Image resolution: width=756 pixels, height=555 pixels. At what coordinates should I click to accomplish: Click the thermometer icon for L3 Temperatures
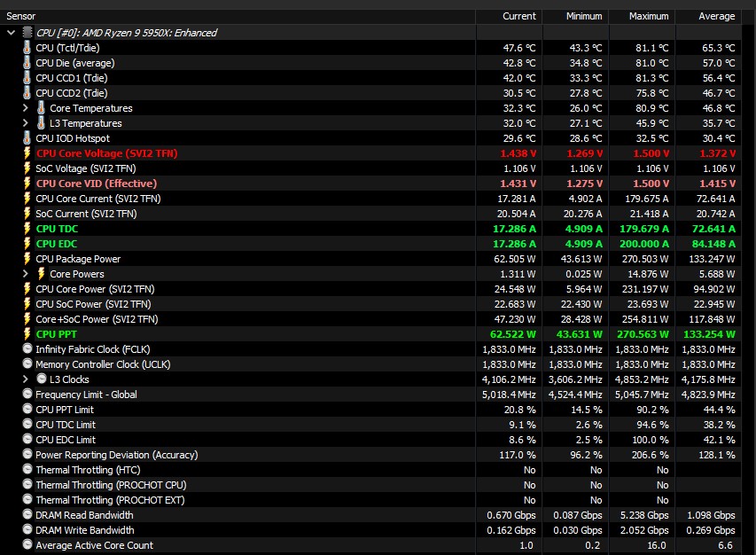point(41,122)
